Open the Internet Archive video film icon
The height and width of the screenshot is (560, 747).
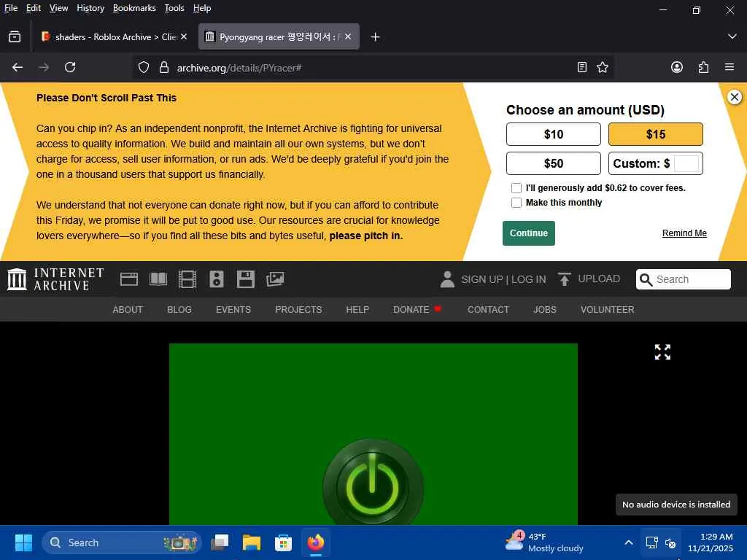tap(187, 279)
